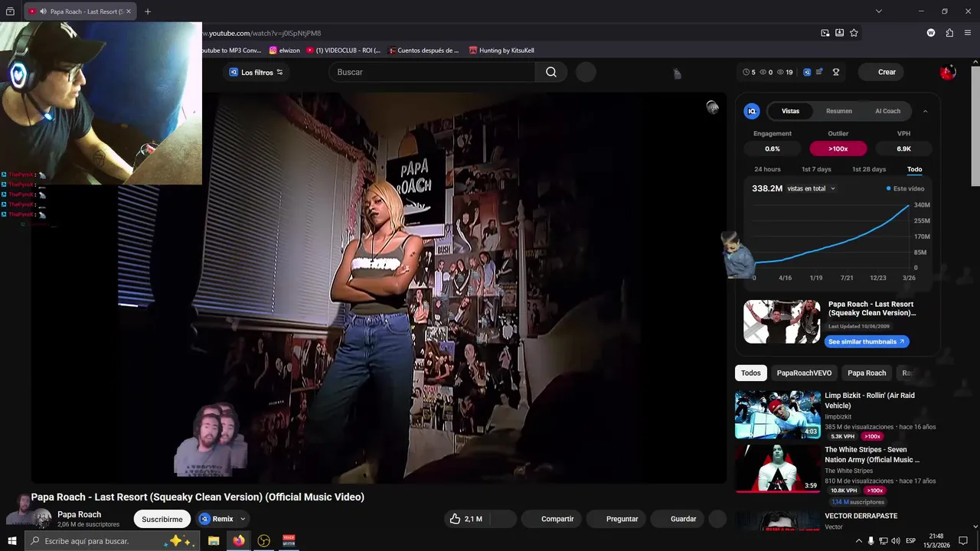Expand the Remix dropdown arrow

click(x=243, y=519)
